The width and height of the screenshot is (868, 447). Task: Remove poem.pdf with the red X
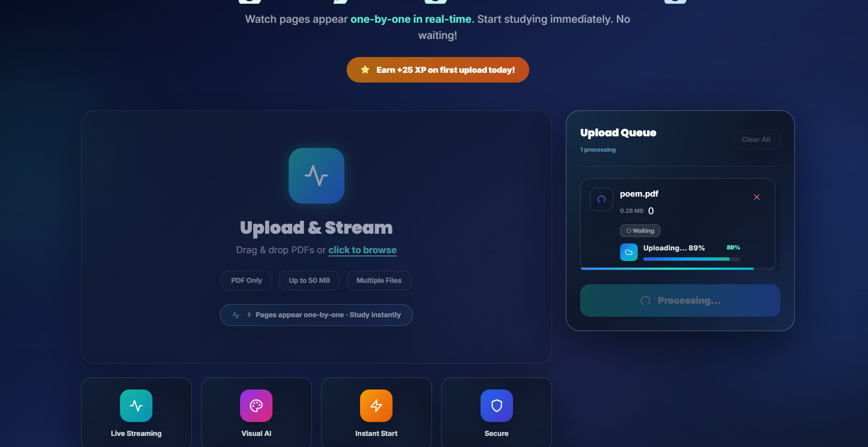tap(757, 197)
